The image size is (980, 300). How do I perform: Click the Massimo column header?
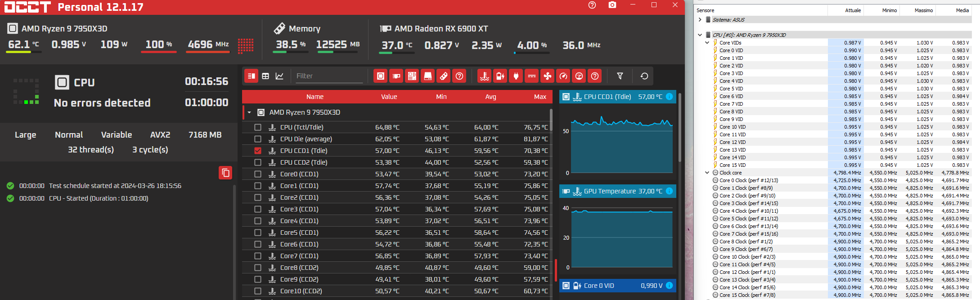point(918,10)
